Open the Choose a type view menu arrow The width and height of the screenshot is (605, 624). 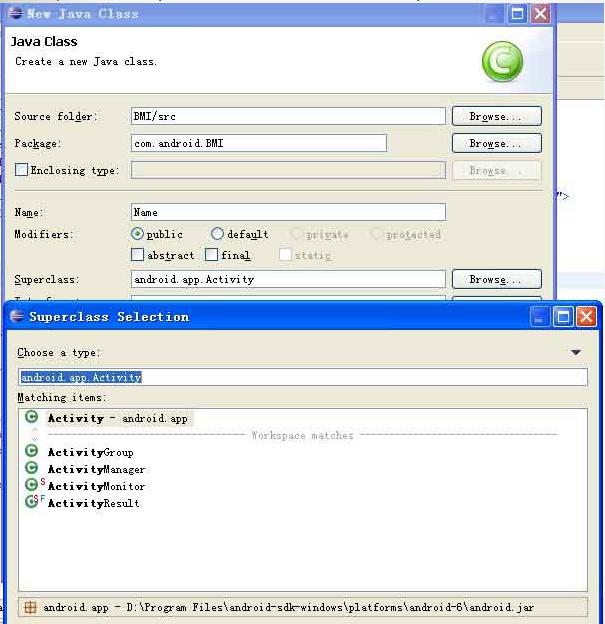pos(576,352)
